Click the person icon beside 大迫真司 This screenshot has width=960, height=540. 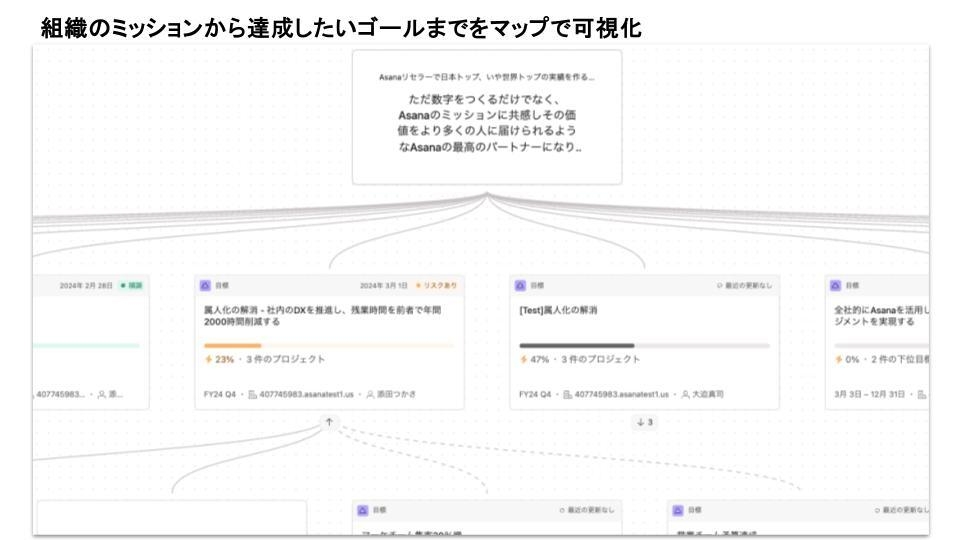(x=685, y=394)
